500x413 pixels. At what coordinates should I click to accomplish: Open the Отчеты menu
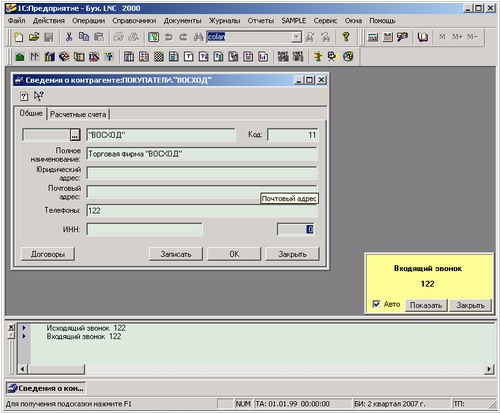coord(261,21)
